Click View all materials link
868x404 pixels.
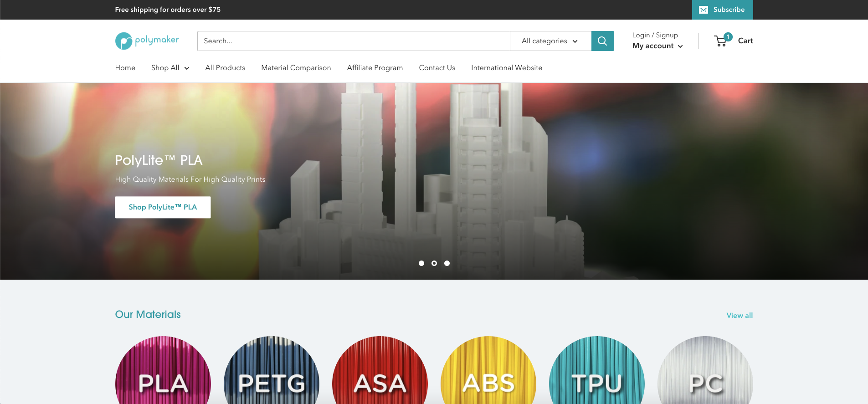click(x=740, y=315)
